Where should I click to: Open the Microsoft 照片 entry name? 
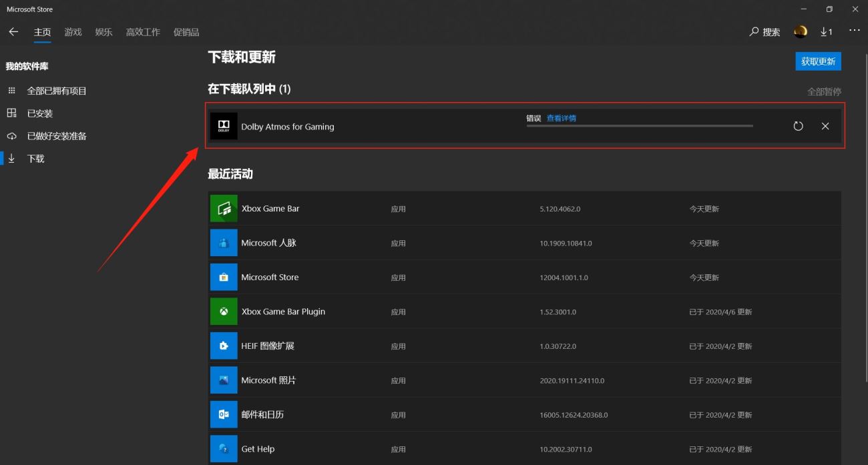point(268,380)
